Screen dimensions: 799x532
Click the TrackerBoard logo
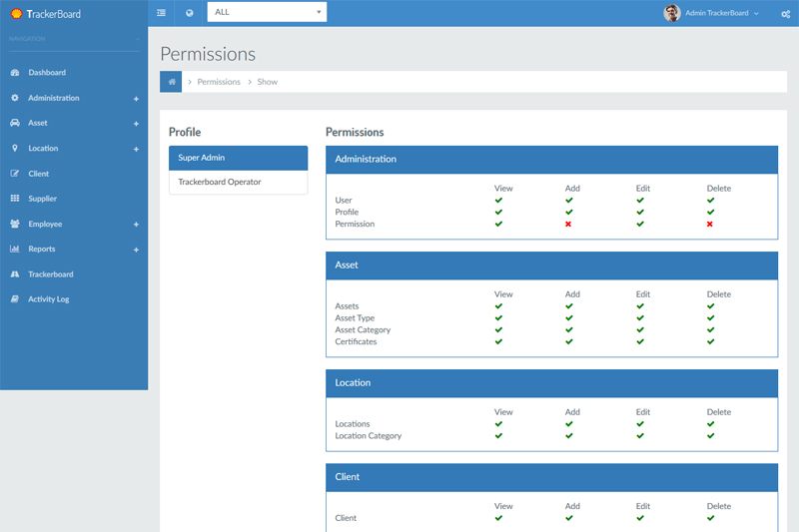click(46, 14)
